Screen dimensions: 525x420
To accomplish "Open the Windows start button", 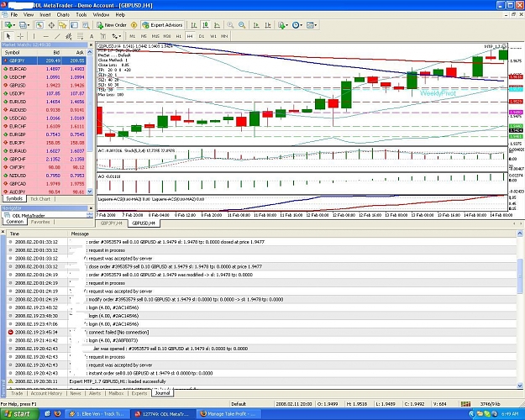I will point(18,414).
